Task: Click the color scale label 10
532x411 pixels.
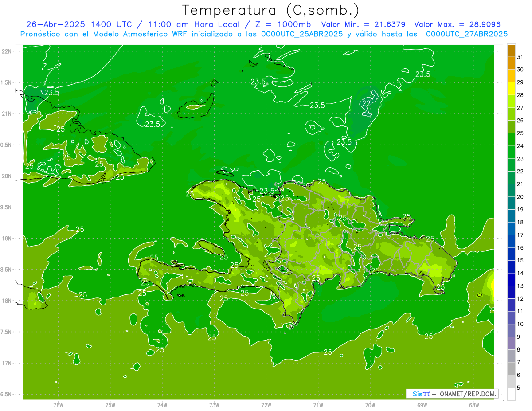Action: pos(520,325)
